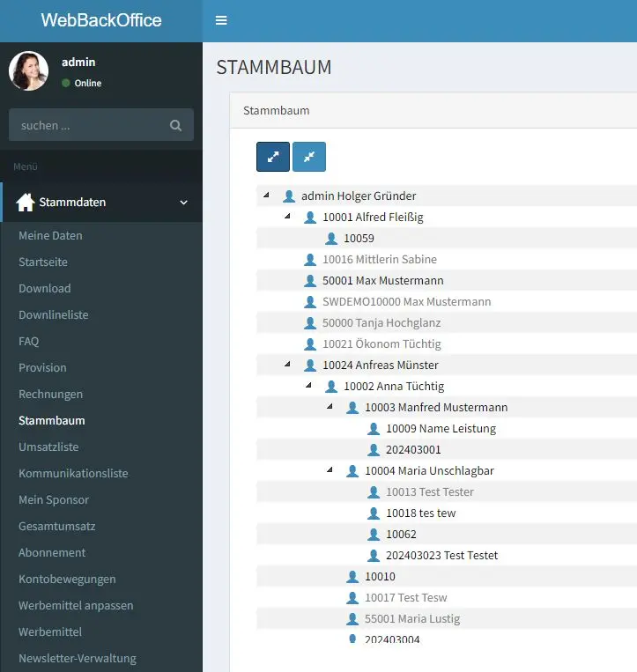Click the person icon for 10024 Anfreas Münster
This screenshot has height=672, width=637.
pyautogui.click(x=310, y=366)
